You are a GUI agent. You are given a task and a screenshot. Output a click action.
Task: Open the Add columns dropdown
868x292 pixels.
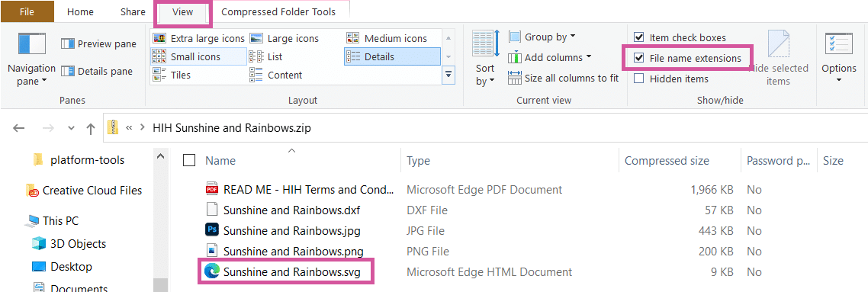(x=550, y=57)
